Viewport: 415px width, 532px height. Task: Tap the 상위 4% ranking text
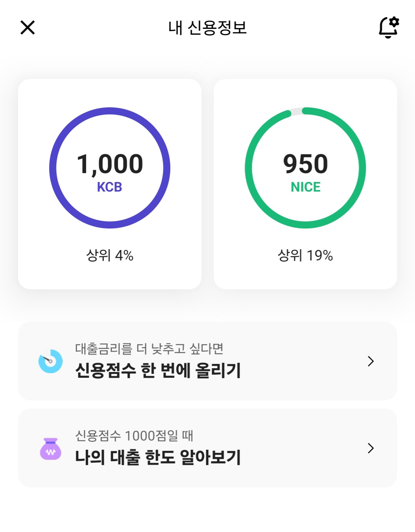pyautogui.click(x=110, y=255)
